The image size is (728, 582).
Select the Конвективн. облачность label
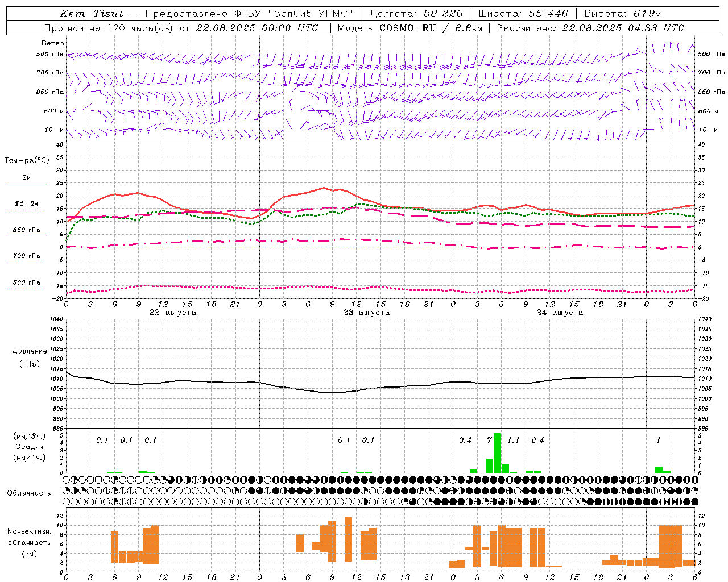29,537
